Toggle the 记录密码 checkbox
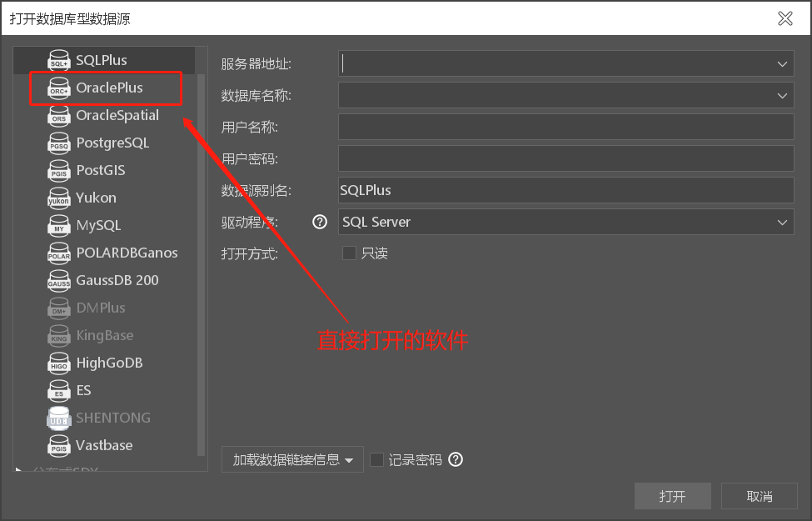This screenshot has height=521, width=812. 376,459
